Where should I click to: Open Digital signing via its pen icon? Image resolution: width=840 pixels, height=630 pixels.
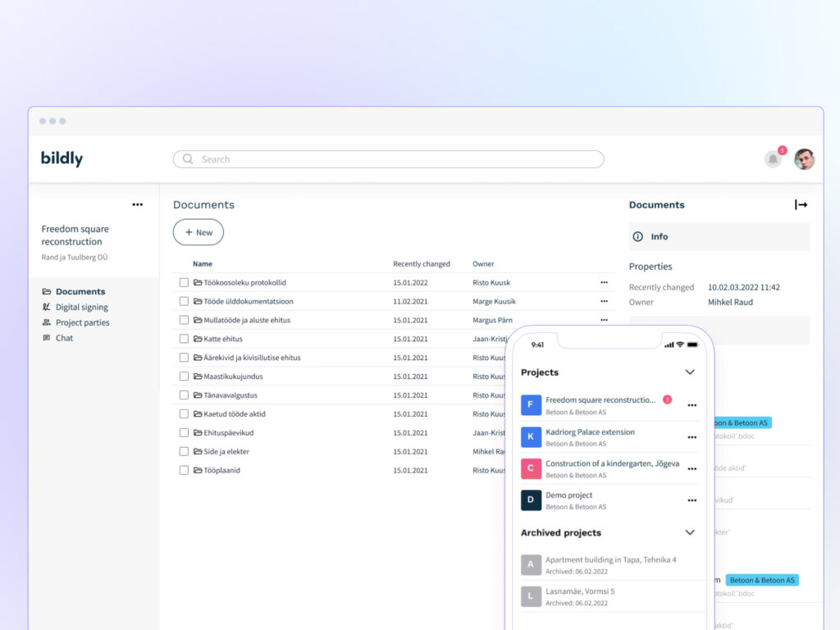coord(47,307)
